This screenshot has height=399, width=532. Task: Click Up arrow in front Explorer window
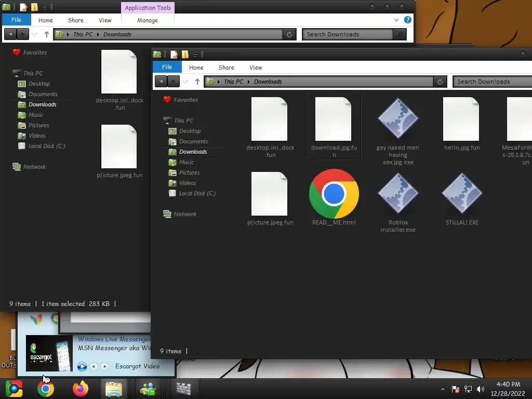[197, 82]
